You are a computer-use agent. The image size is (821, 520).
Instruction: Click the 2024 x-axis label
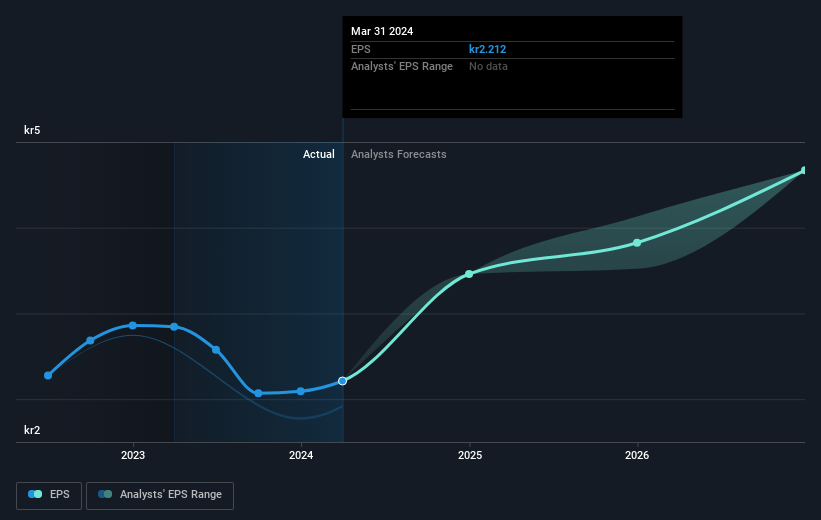pos(301,455)
